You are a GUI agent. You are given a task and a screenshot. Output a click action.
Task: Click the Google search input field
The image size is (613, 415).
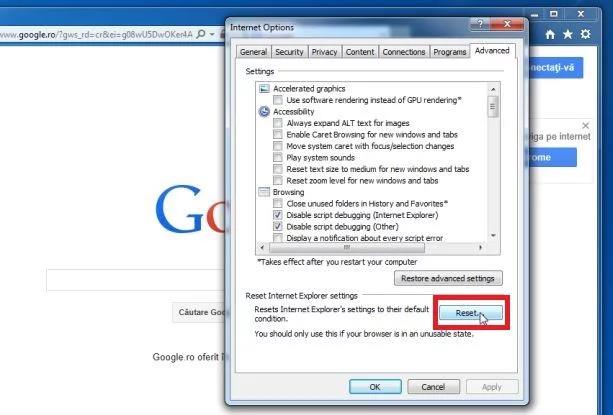click(135, 280)
